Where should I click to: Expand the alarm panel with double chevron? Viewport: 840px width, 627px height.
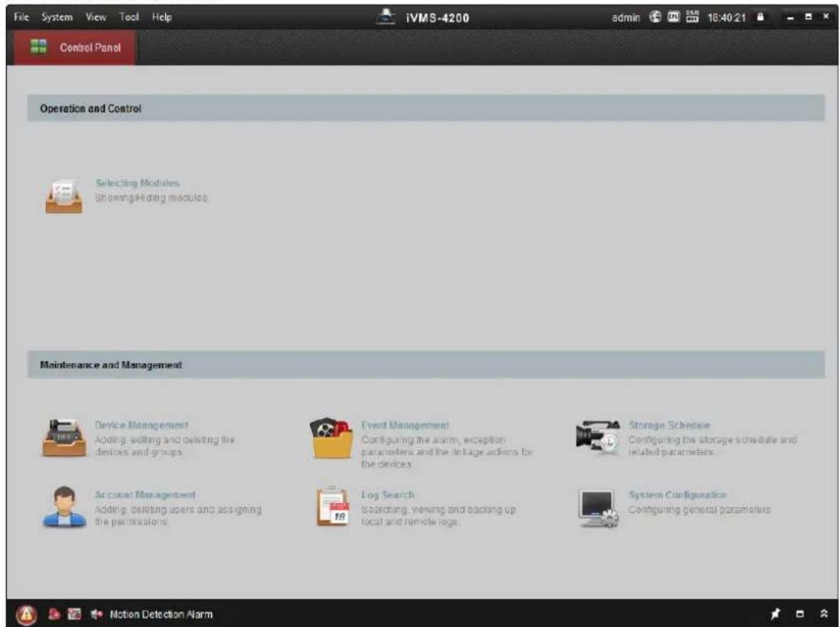tap(824, 613)
